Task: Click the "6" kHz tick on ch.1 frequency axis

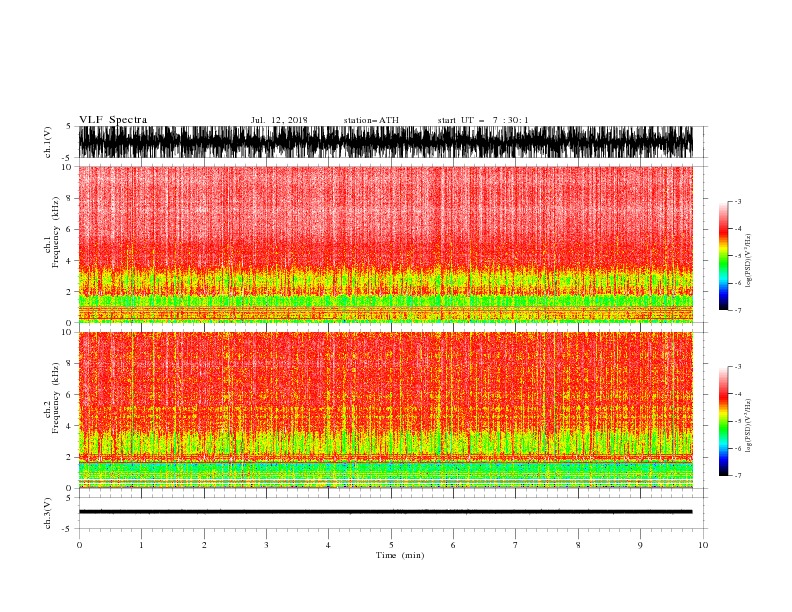Action: click(69, 229)
